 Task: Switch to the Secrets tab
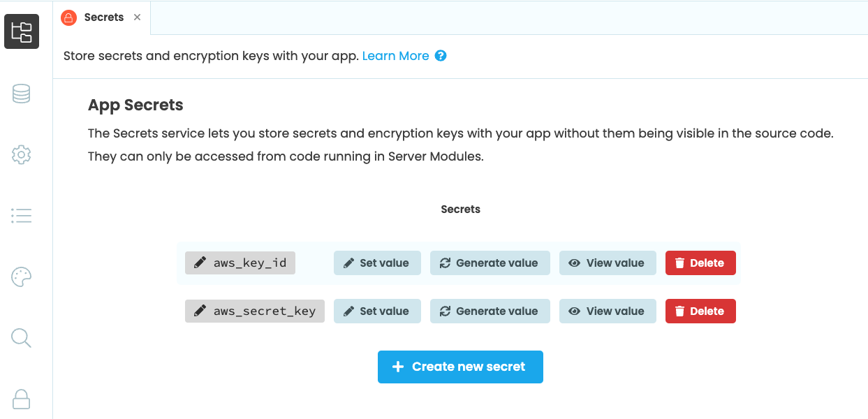pyautogui.click(x=104, y=17)
